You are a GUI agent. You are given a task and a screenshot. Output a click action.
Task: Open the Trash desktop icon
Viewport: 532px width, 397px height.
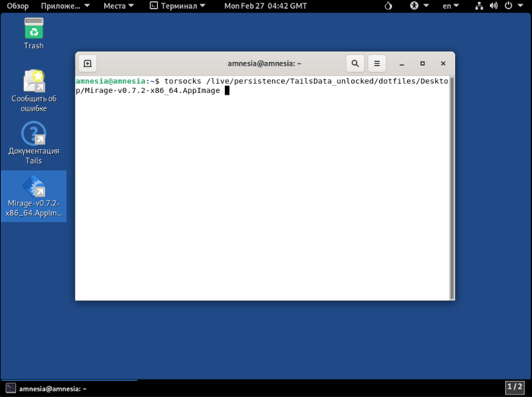[34, 33]
